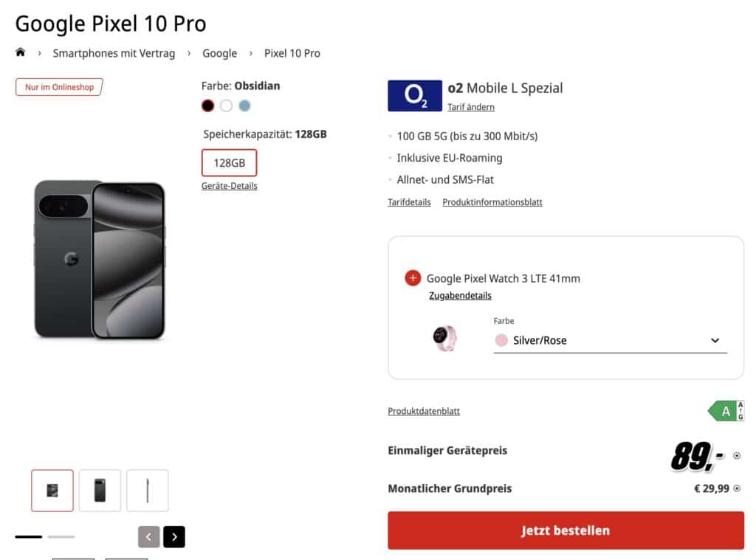Navigate to Google breadcrumb link

(x=219, y=53)
